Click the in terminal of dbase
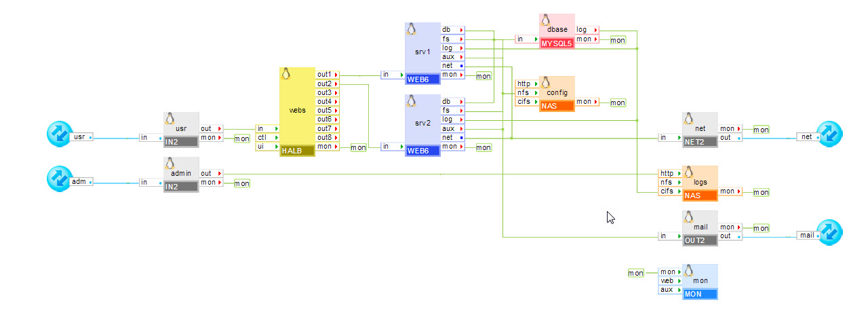The height and width of the screenshot is (317, 868). [527, 39]
